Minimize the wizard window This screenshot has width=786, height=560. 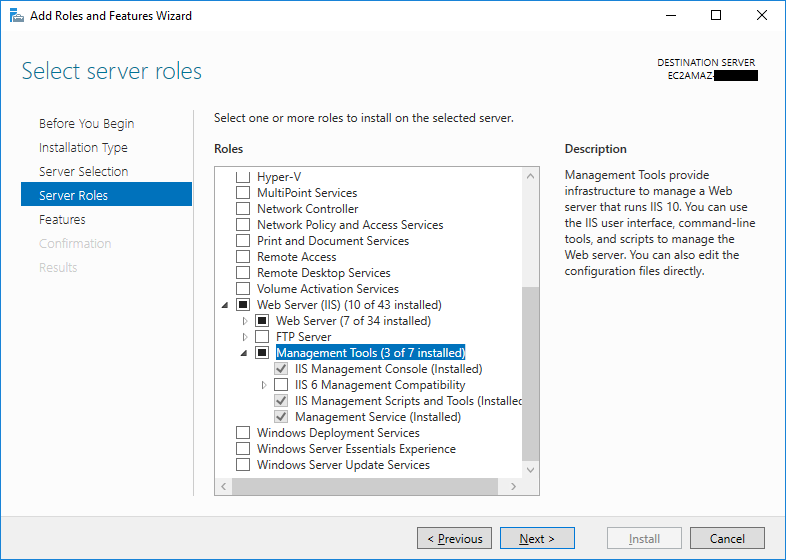[x=671, y=15]
